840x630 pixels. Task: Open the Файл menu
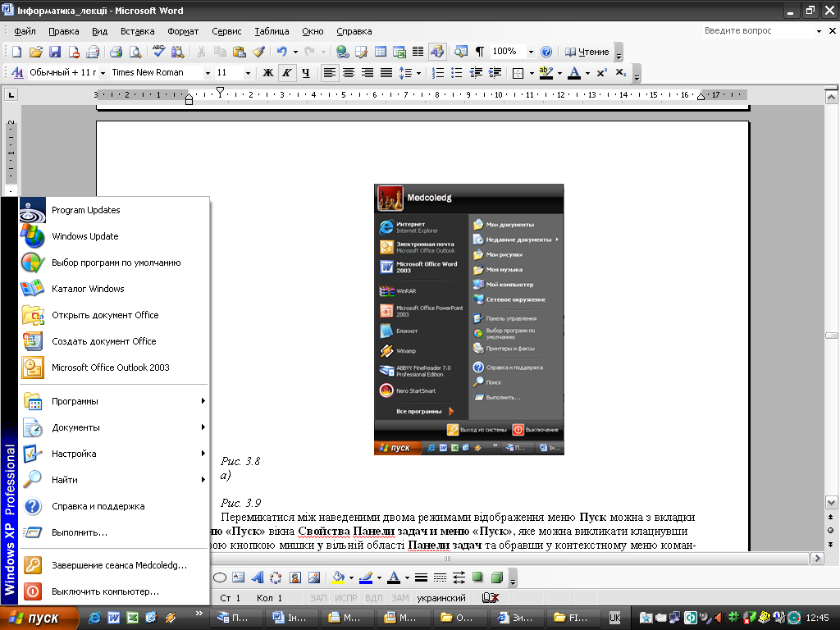25,32
